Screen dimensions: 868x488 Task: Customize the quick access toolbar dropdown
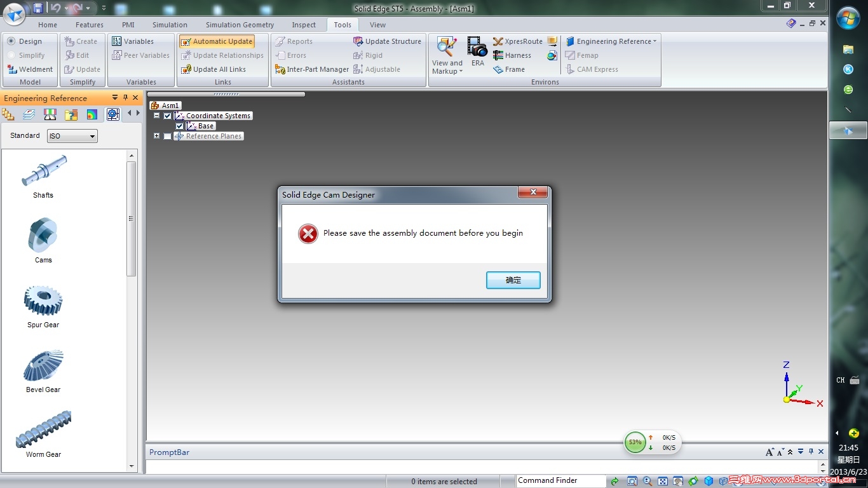coord(104,8)
